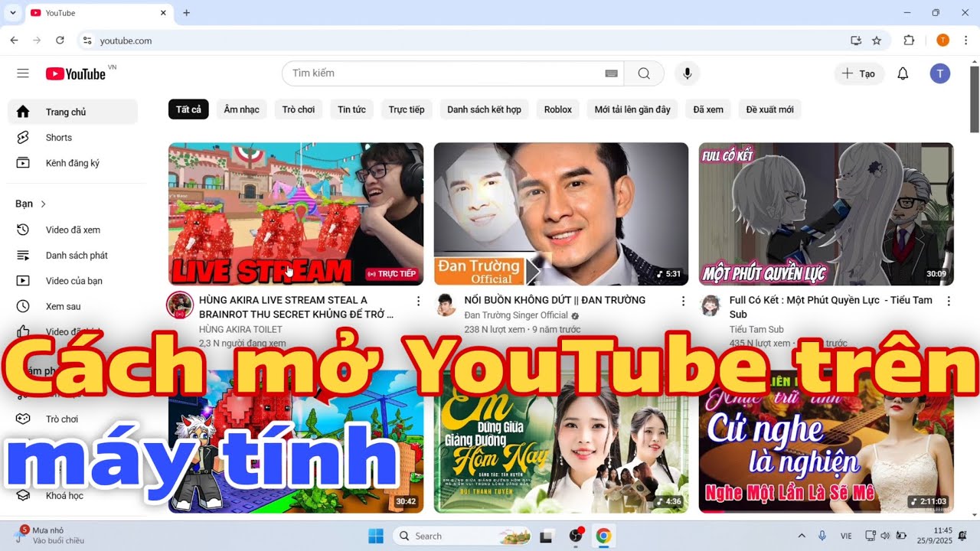This screenshot has height=551, width=980.
Task: Reload the page in Chrome
Action: (x=60, y=41)
